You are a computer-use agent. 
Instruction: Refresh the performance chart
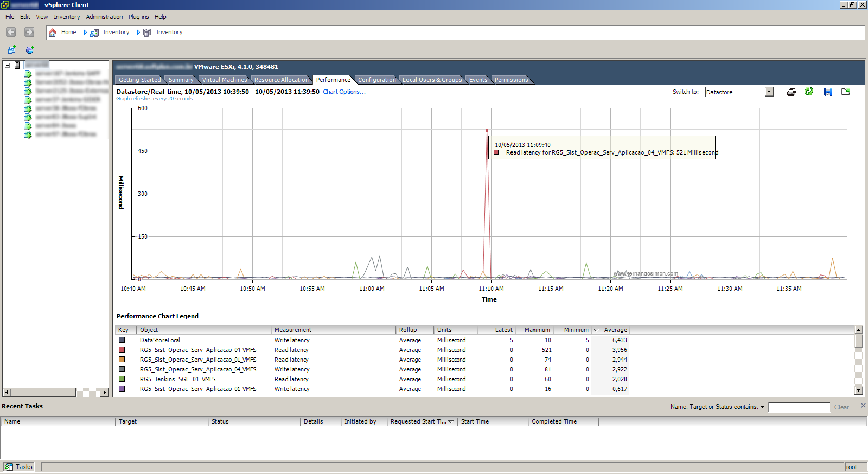809,92
